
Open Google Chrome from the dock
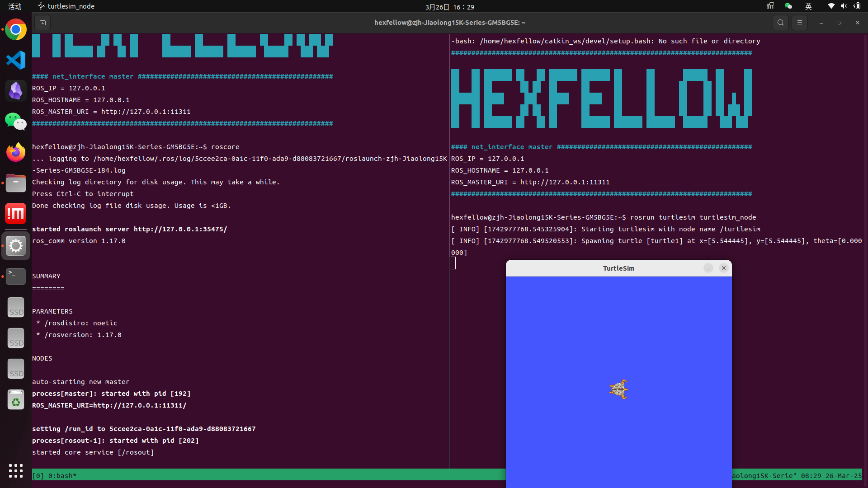point(16,30)
